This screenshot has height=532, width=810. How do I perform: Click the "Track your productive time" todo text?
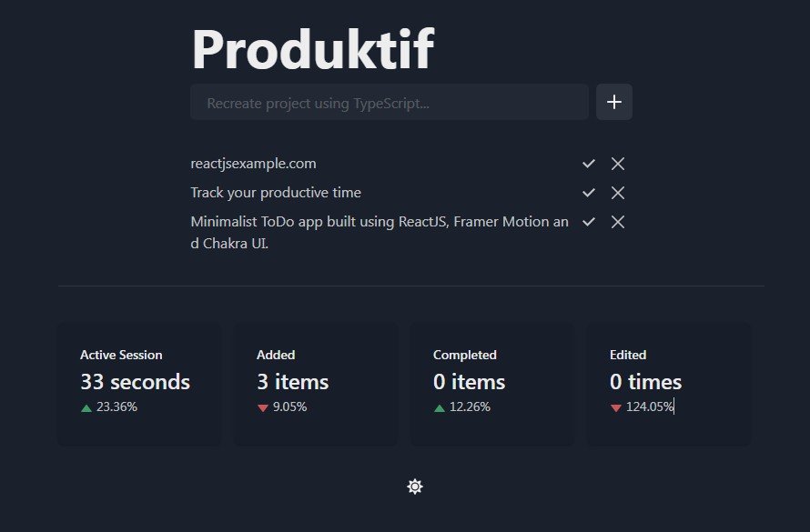click(x=276, y=193)
